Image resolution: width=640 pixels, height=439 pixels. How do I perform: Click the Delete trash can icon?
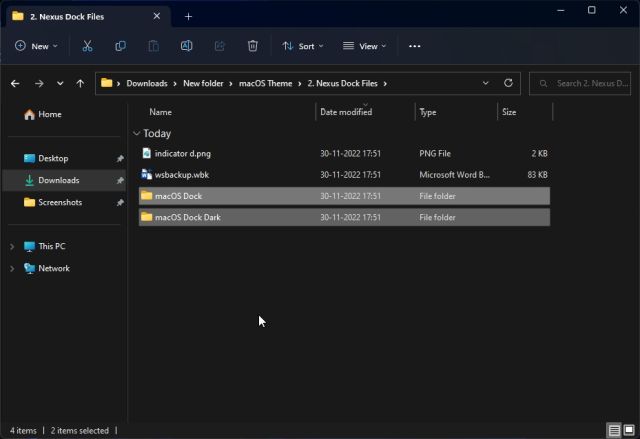tap(253, 46)
